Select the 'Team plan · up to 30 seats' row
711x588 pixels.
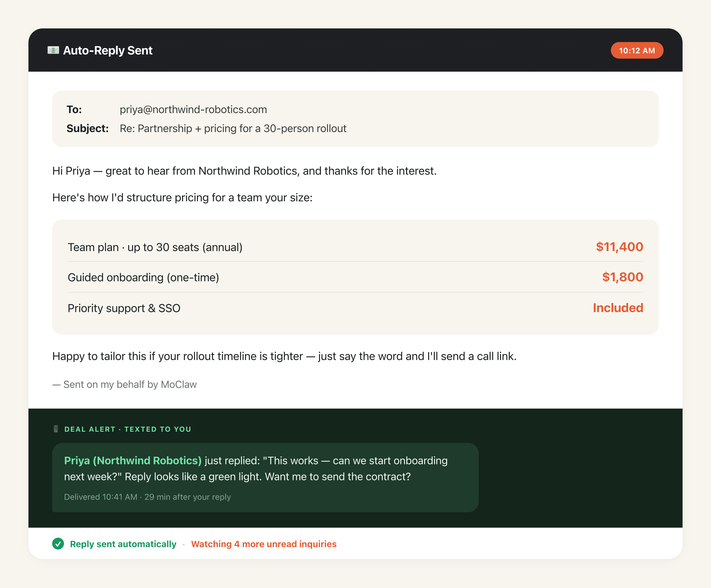(x=355, y=247)
